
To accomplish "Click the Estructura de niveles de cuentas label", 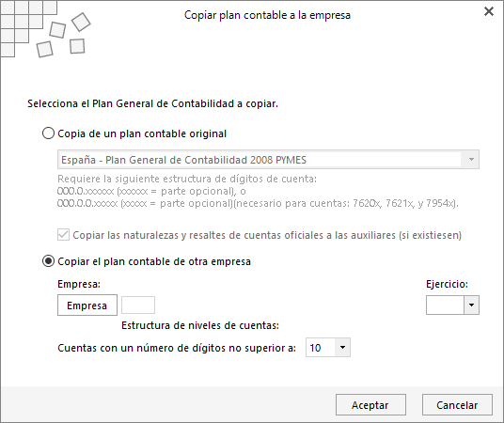I will click(200, 325).
